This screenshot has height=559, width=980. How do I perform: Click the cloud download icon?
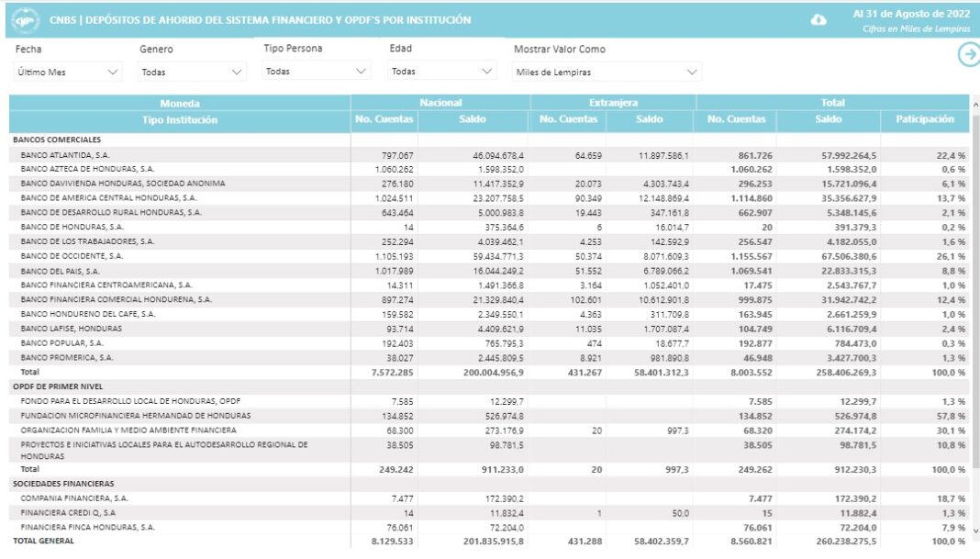[x=819, y=20]
